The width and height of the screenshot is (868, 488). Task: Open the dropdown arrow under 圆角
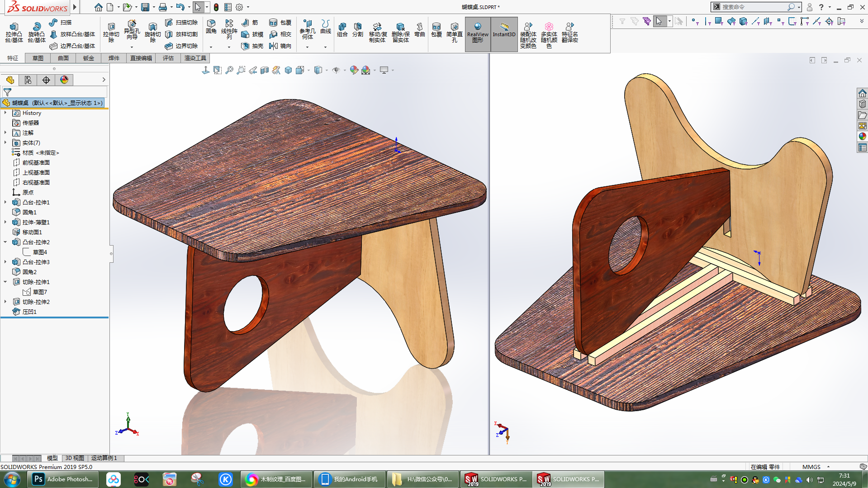(211, 47)
